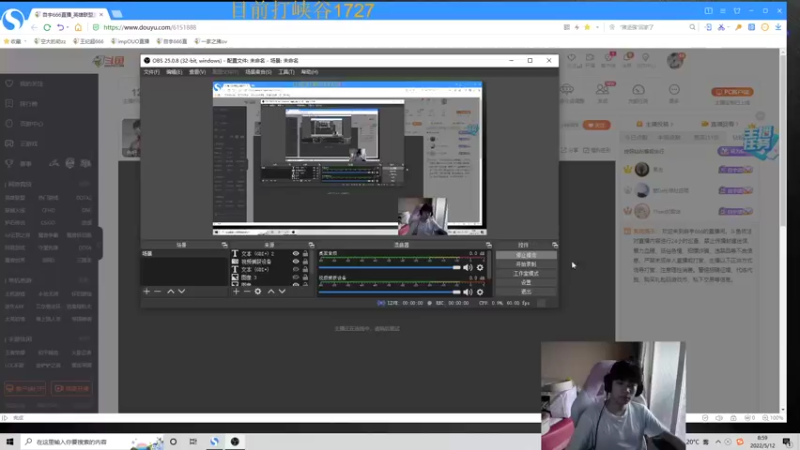Viewport: 800px width, 450px height.
Task: Click the top streaming button in OBS controls
Action: click(526, 255)
